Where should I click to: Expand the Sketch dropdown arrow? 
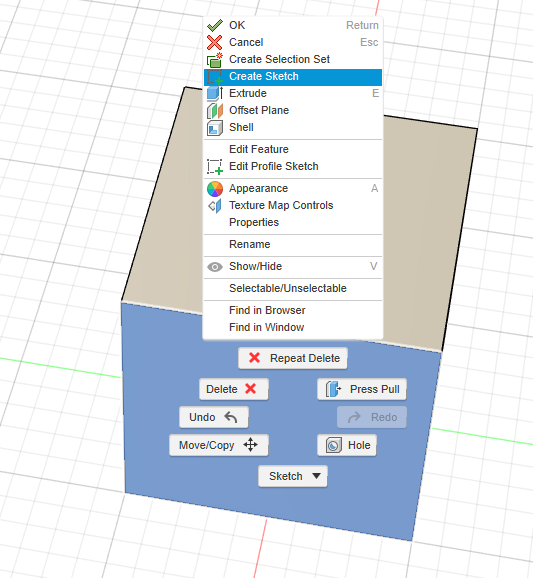click(316, 476)
